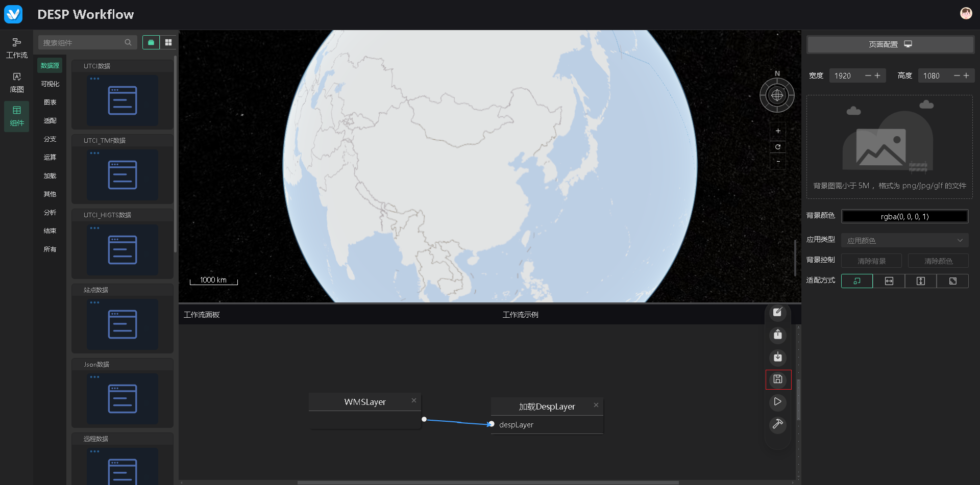Reset the globe view with refresh icon

coord(778,147)
